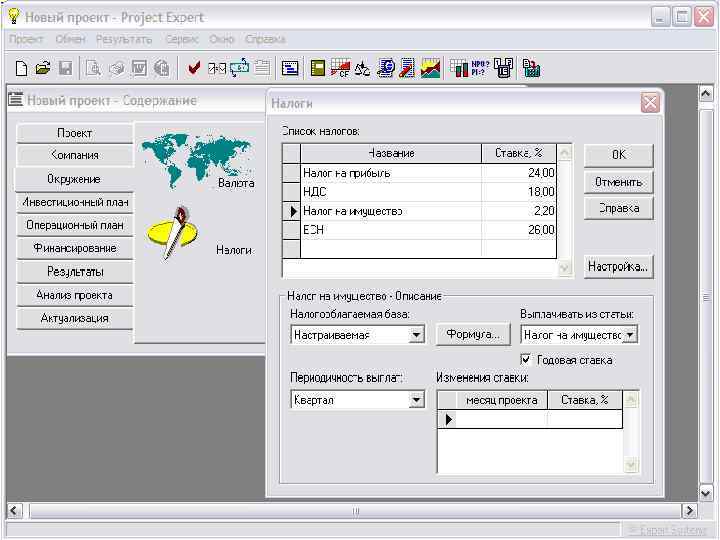Click the rightmost teal documents toolbar icon
The width and height of the screenshot is (720, 540).
[531, 68]
